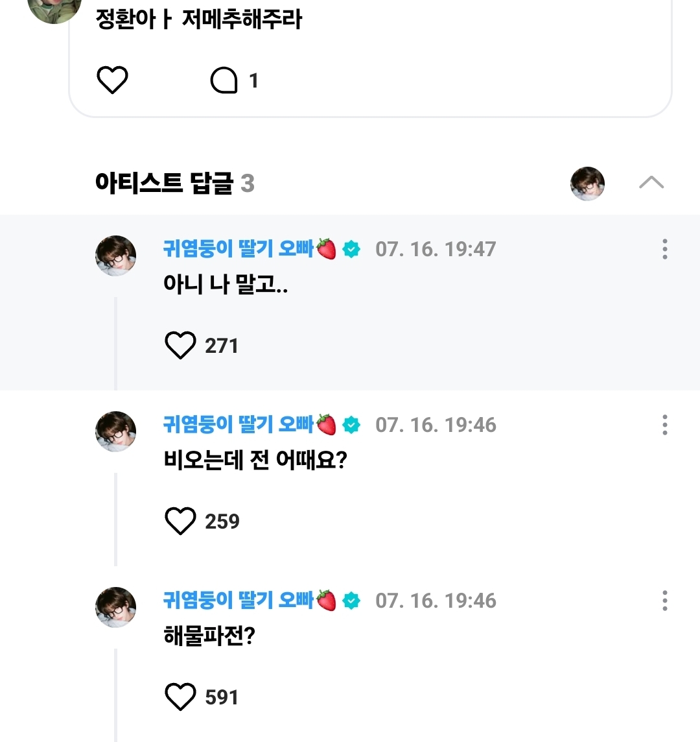The image size is (700, 742).
Task: Click the 아티스트 답글 3 header
Action: pyautogui.click(x=175, y=184)
